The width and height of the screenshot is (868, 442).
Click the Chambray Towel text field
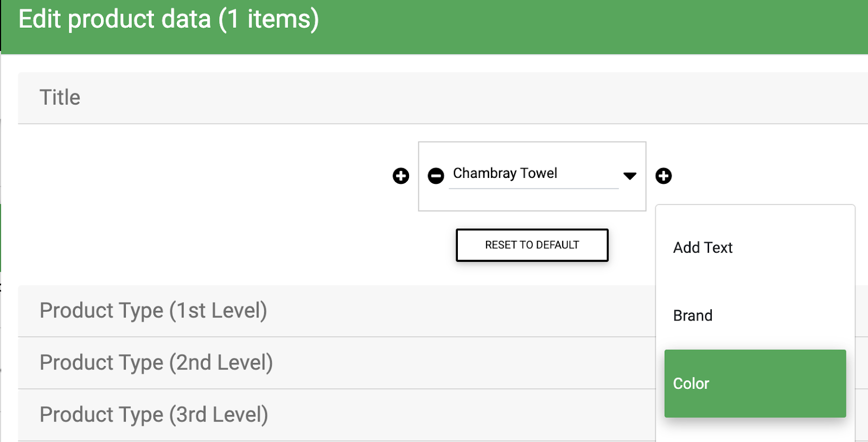(x=534, y=174)
